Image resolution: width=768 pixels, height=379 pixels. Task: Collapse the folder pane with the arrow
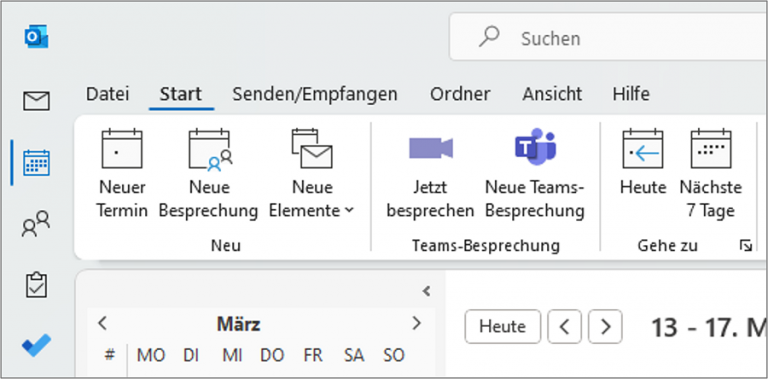(x=427, y=291)
